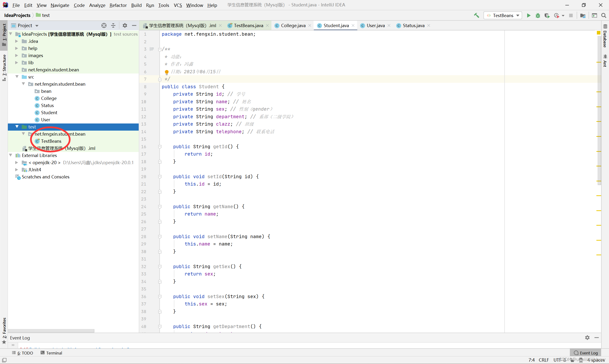The image size is (609, 364).
Task: Open Project panel gear settings
Action: [x=125, y=25]
